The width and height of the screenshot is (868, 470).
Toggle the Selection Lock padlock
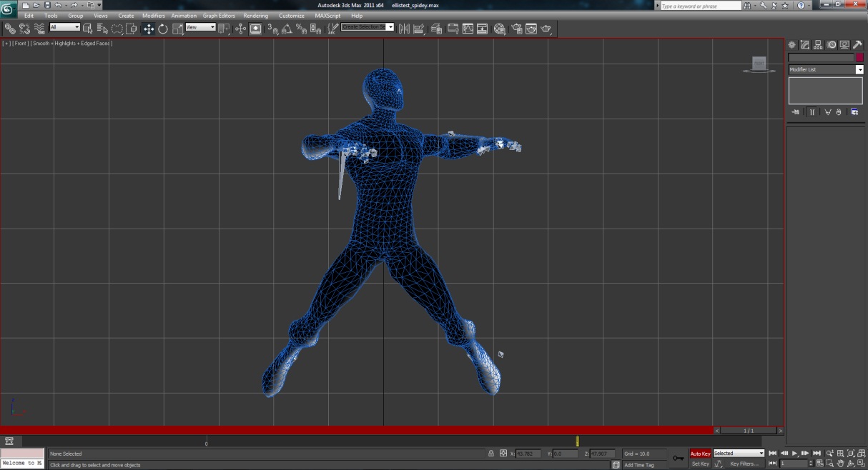coord(490,454)
